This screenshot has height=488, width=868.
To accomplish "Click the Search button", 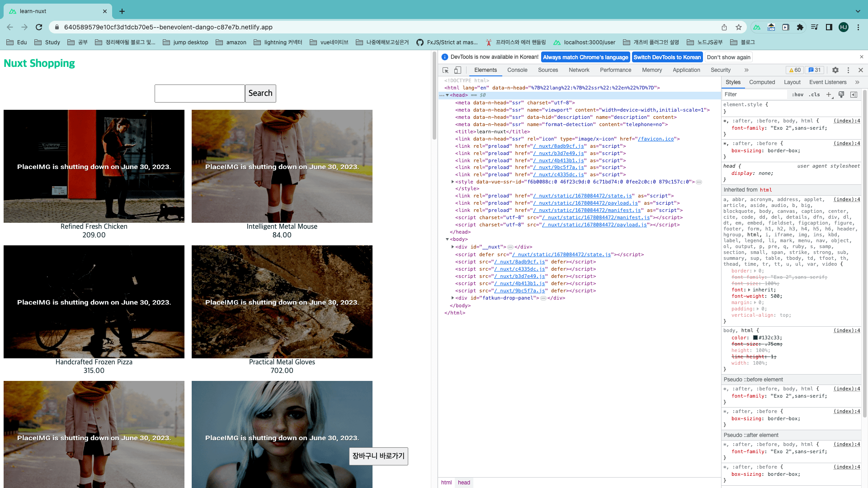I will 260,93.
